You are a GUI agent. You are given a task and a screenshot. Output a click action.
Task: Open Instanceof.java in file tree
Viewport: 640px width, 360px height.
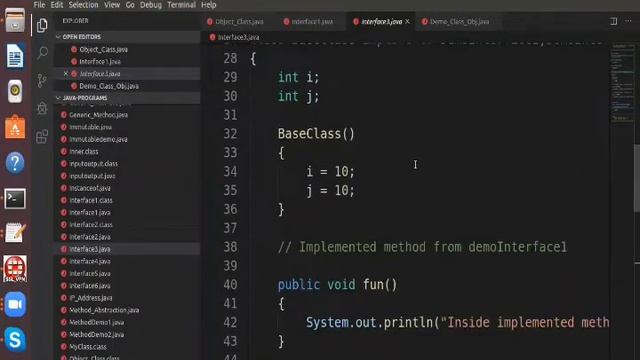[128, 188]
